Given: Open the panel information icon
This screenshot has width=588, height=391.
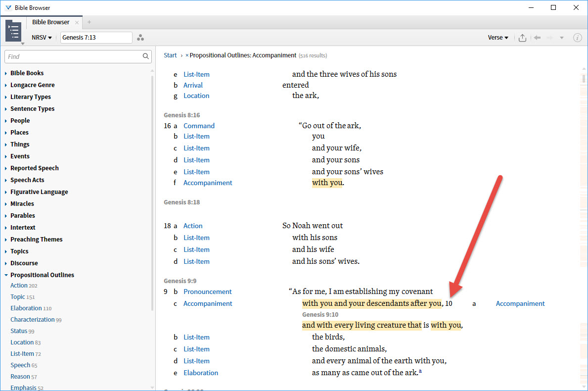Looking at the screenshot, I should pyautogui.click(x=578, y=38).
